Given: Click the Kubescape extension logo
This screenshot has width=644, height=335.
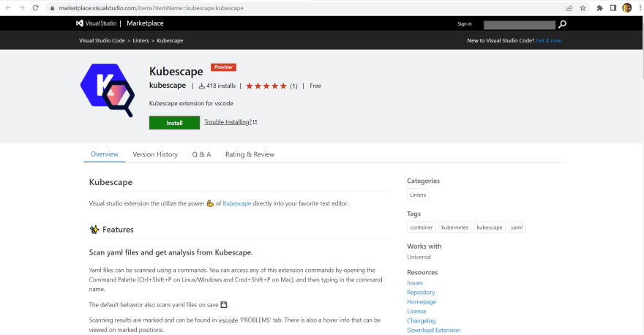Looking at the screenshot, I should point(108,90).
